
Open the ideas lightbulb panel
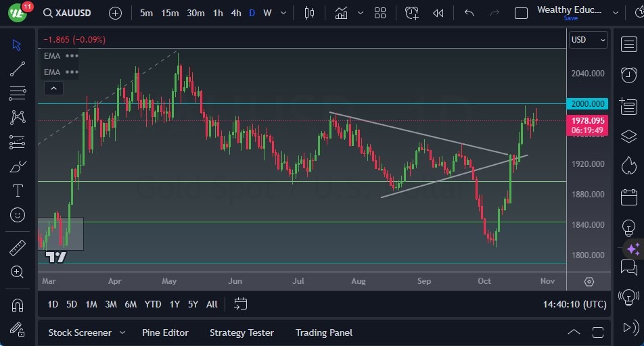(629, 227)
